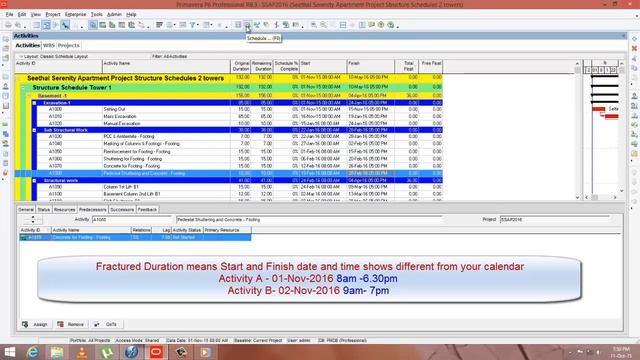Click the Windows Start button
Screen dimensions: 640x360
9,352
